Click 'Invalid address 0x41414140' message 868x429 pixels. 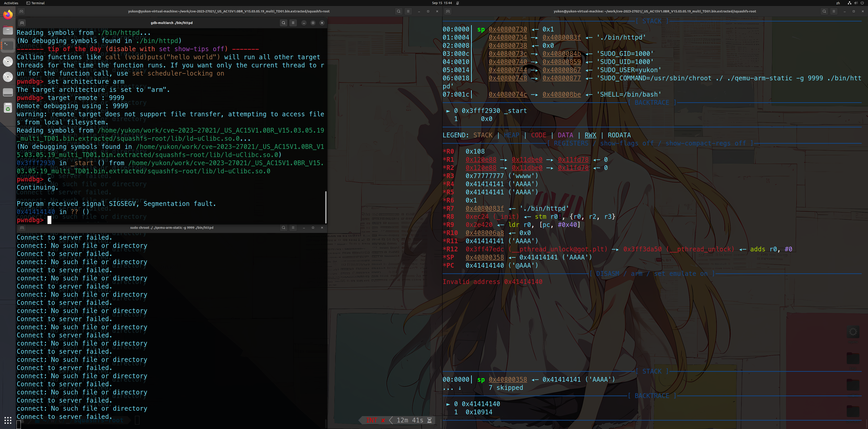pyautogui.click(x=493, y=282)
